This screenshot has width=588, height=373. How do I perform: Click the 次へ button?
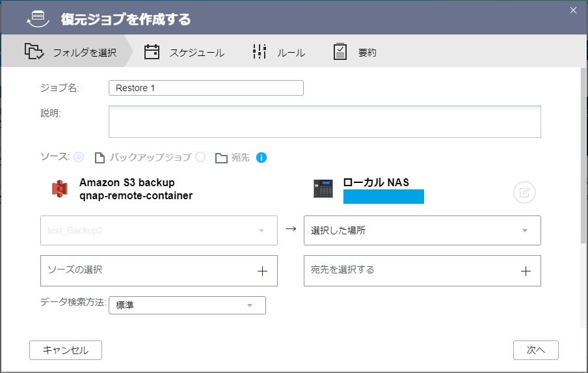coord(535,350)
